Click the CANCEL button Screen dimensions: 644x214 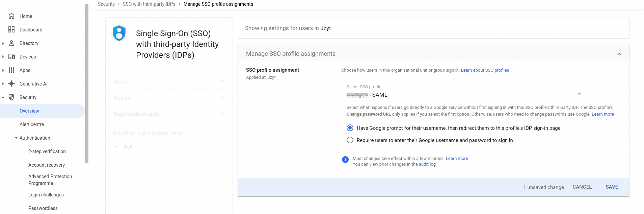pos(582,187)
